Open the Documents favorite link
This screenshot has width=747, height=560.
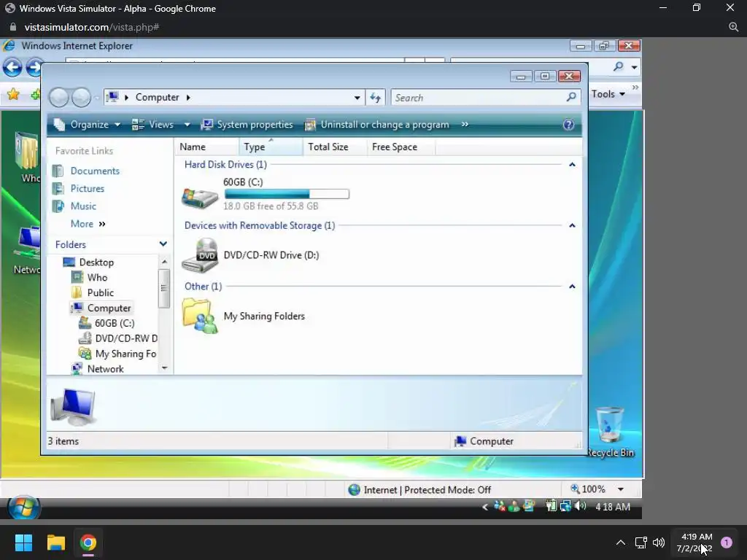coord(95,171)
